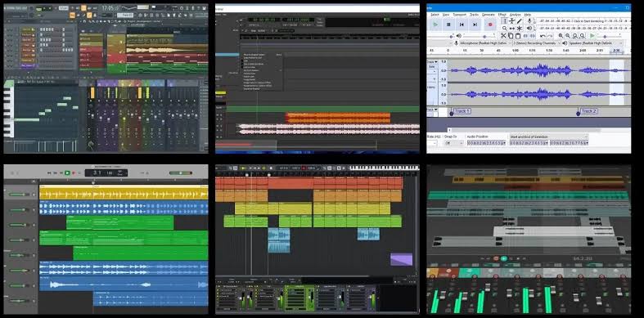Click the Redo arrow in Audacity
Screen dimensions: 644x318
(550, 36)
